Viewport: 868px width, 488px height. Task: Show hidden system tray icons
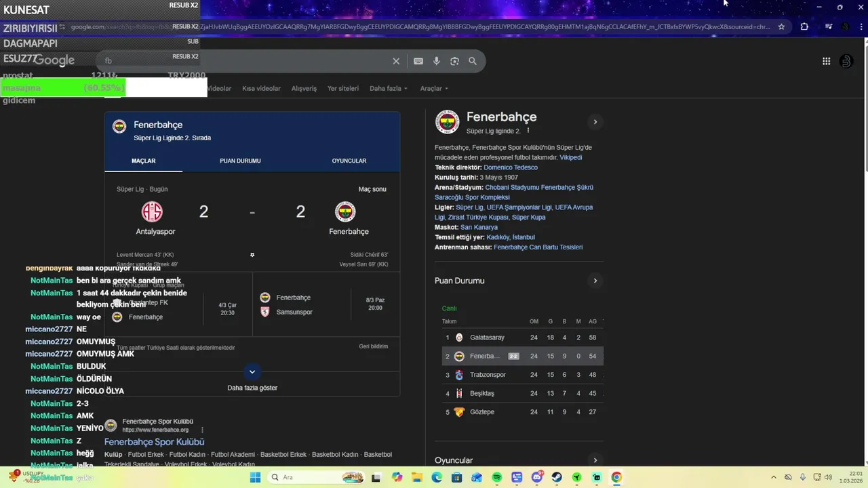(774, 477)
